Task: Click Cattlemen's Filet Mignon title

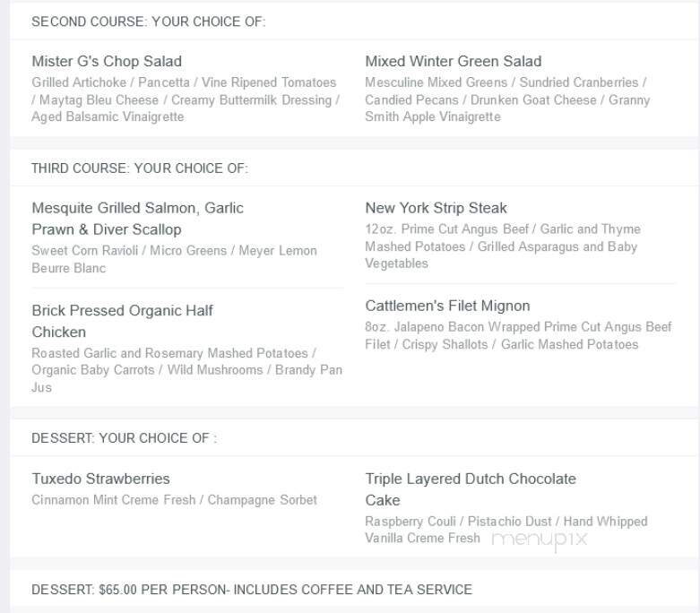Action: (x=447, y=306)
